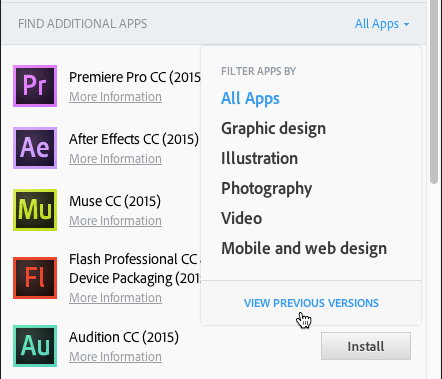Filter apps by Photography
Image resolution: width=442 pixels, height=379 pixels.
tap(267, 189)
